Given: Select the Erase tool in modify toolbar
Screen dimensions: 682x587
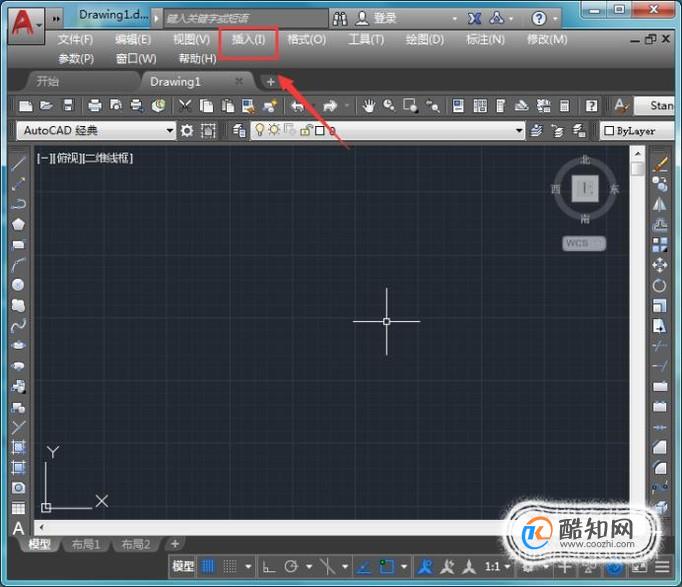Looking at the screenshot, I should coord(660,164).
